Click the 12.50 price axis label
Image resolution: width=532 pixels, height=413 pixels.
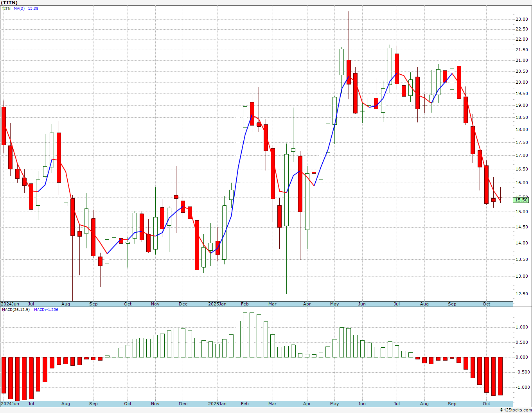(521, 294)
